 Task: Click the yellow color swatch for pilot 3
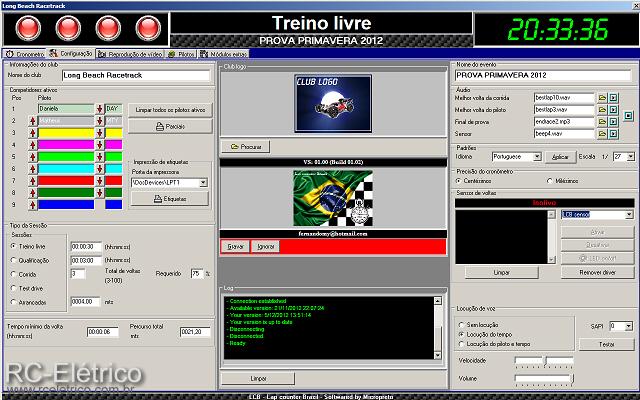pyautogui.click(x=66, y=133)
